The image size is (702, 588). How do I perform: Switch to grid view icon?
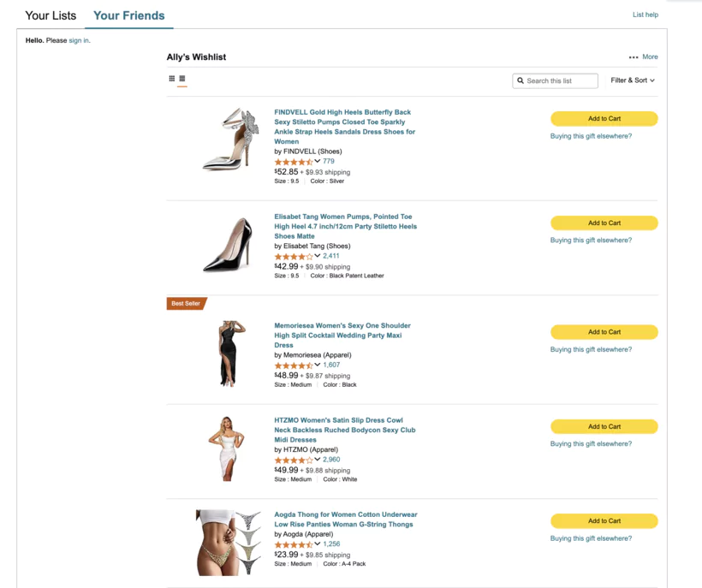[172, 79]
